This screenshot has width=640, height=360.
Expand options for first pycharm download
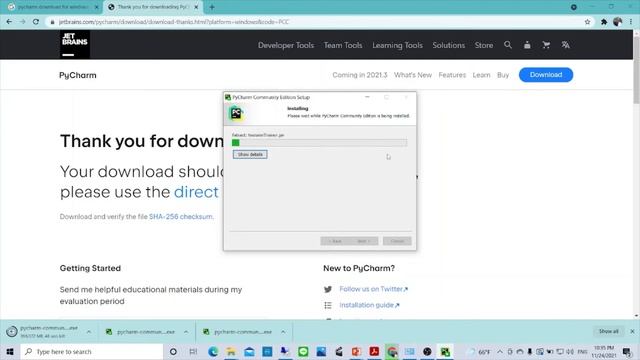point(89,332)
